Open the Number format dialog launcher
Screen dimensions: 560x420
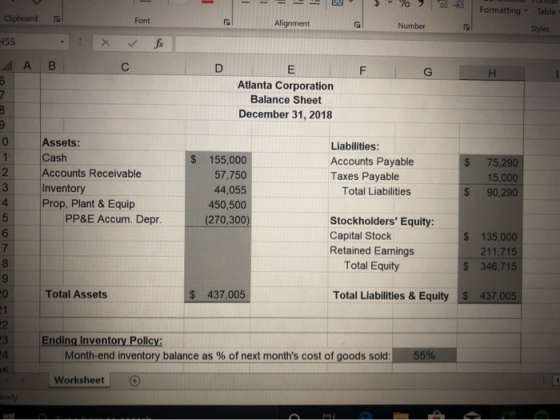point(466,27)
